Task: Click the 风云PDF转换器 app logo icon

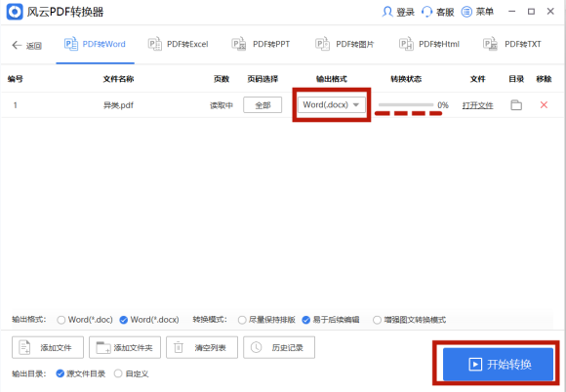Action: click(15, 12)
